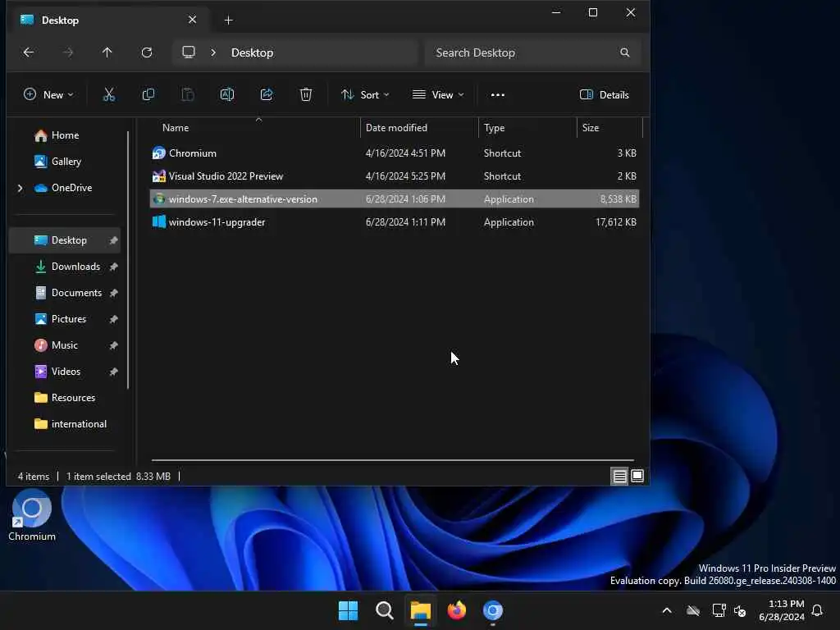This screenshot has height=630, width=840.
Task: Click the navigation pane vertical scrollbar
Action: [x=129, y=260]
